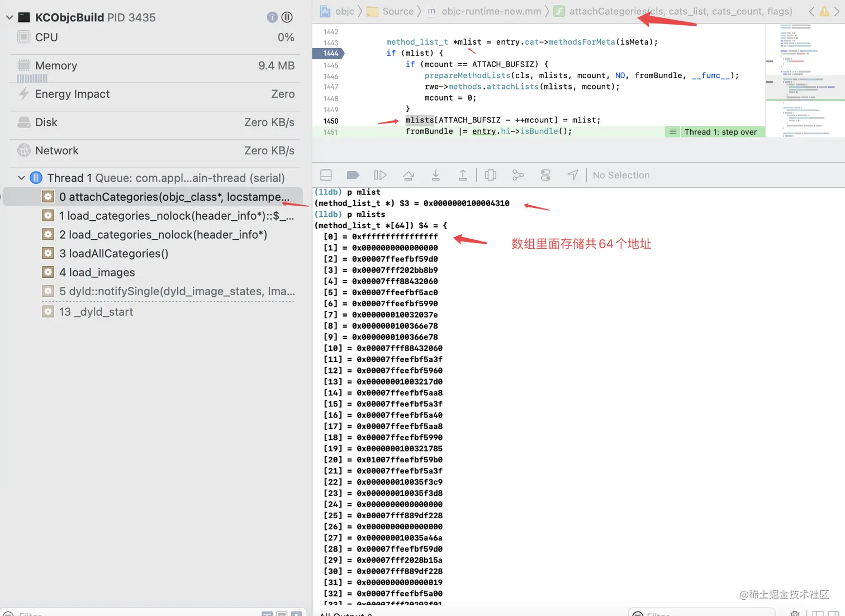845x616 pixels.
Task: Click the source minimap on the right
Action: (805, 80)
